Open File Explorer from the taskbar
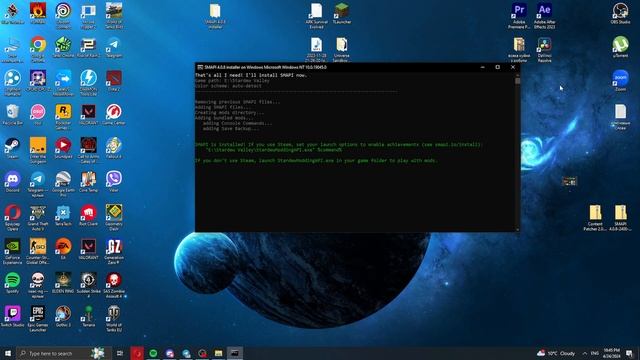The height and width of the screenshot is (360, 640). click(x=218, y=353)
